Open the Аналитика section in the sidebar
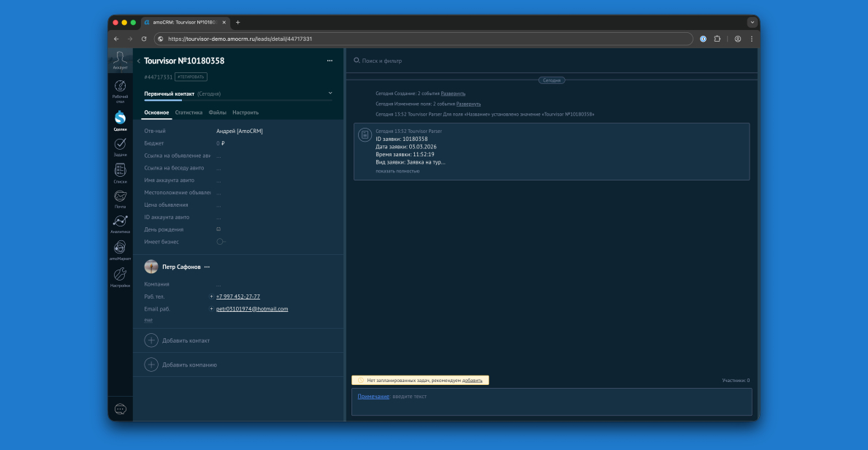Viewport: 868px width, 450px height. click(x=120, y=221)
